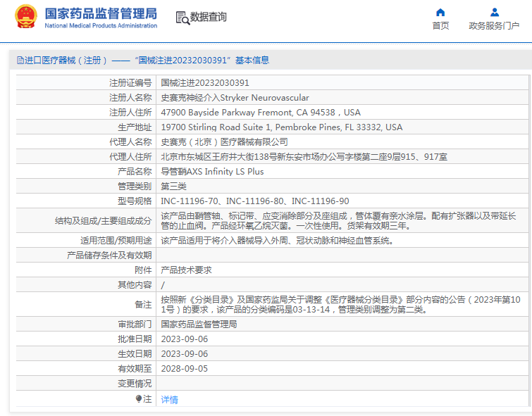Click the national emblem logo
Image resolution: width=532 pixels, height=416 pixels.
click(x=26, y=16)
